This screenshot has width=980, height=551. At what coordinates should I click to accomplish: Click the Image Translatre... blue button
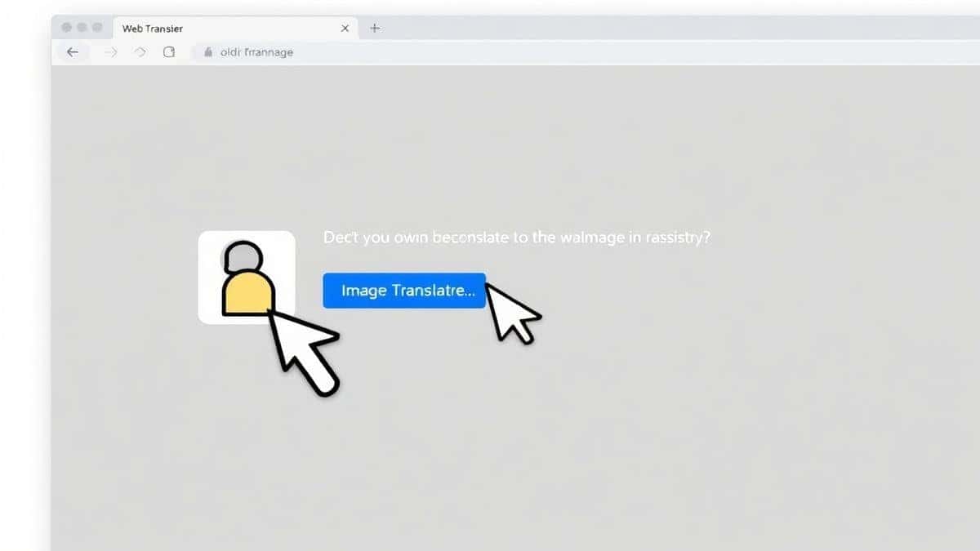coord(404,291)
